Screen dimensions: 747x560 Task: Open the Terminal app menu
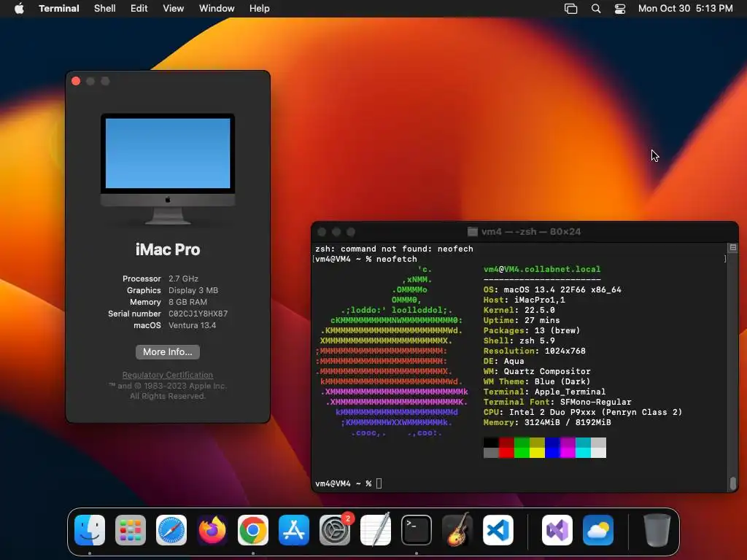(59, 9)
